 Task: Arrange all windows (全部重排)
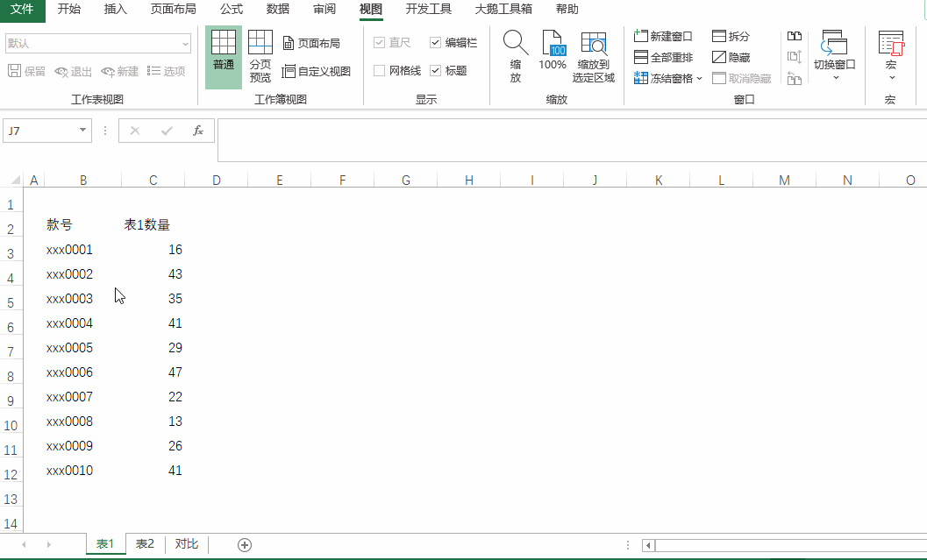(663, 57)
